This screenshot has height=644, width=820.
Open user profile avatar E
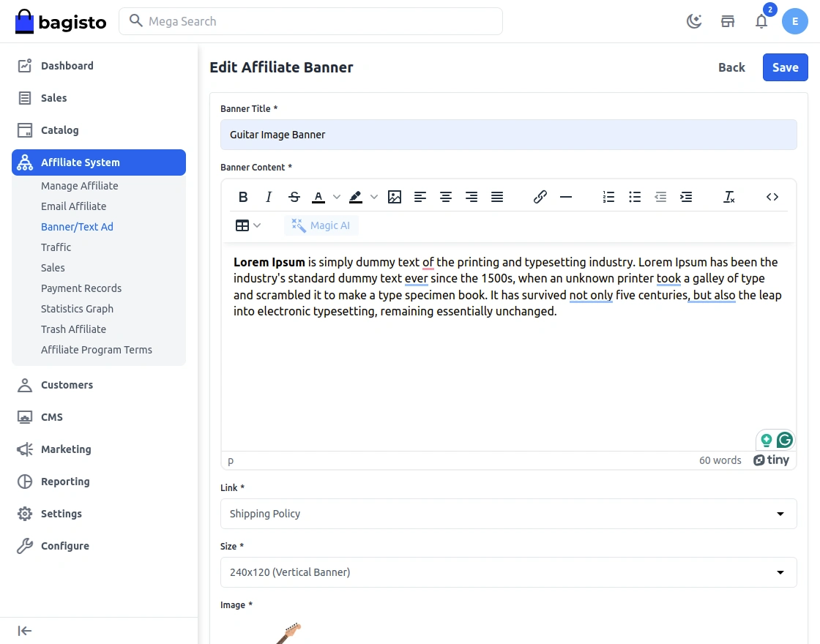[795, 21]
